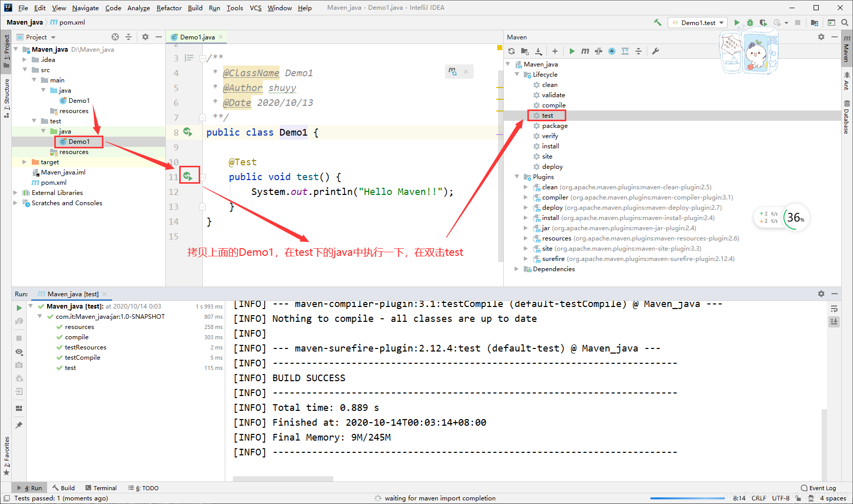
Task: Collapse the Plugins node in Maven panel
Action: (517, 177)
